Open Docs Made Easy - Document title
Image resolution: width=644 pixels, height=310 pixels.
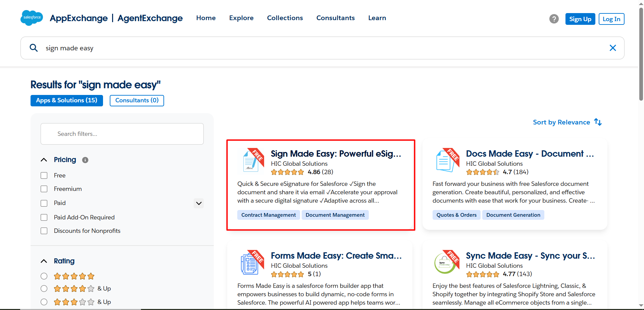pos(530,154)
